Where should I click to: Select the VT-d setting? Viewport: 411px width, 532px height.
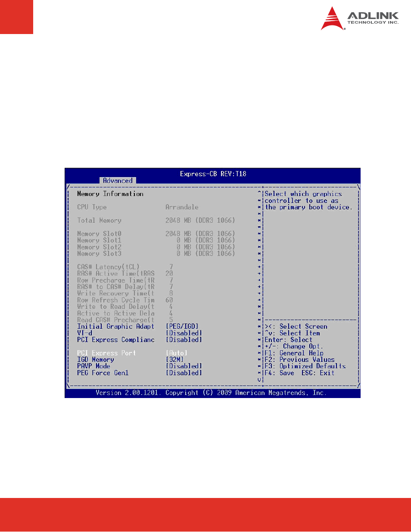click(84, 333)
